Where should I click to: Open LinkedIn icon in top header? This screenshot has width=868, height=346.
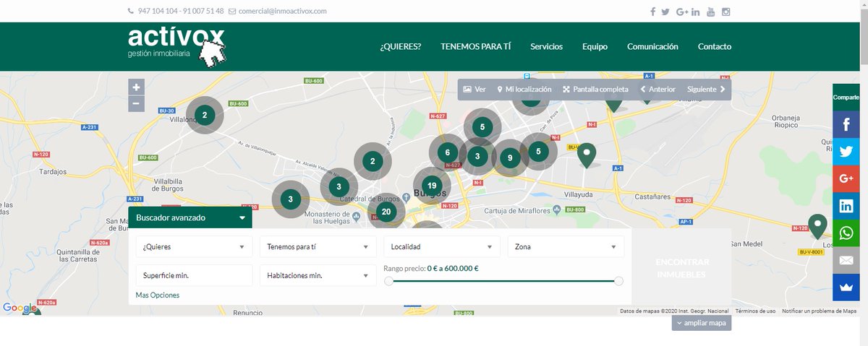(x=696, y=12)
